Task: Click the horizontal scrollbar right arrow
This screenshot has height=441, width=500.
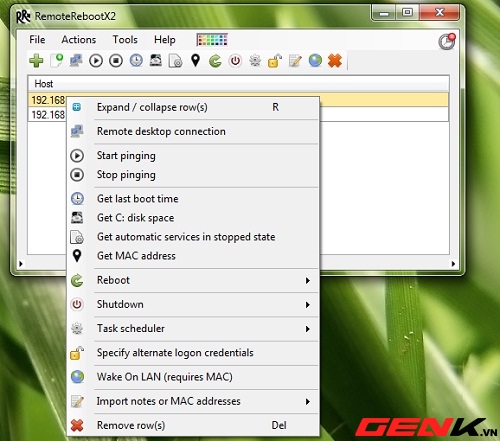Action: point(453,264)
